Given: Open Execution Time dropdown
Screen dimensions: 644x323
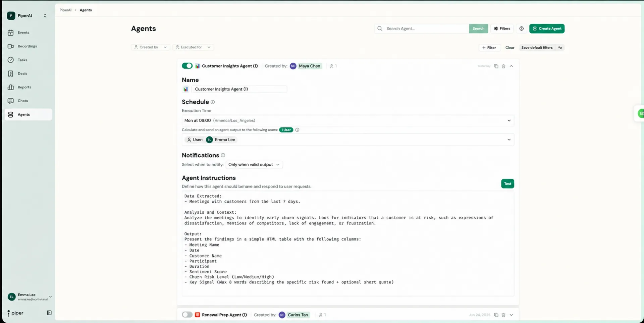Looking at the screenshot, I should pyautogui.click(x=348, y=120).
